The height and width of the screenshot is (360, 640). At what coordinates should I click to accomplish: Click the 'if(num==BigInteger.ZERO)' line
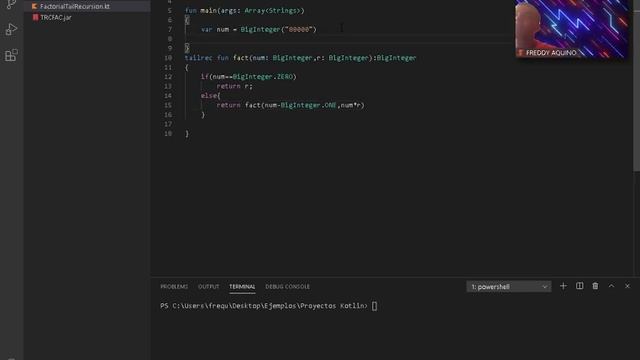[x=248, y=77]
